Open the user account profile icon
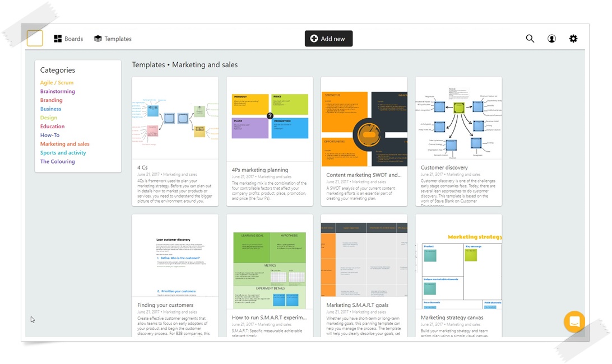 (x=551, y=39)
